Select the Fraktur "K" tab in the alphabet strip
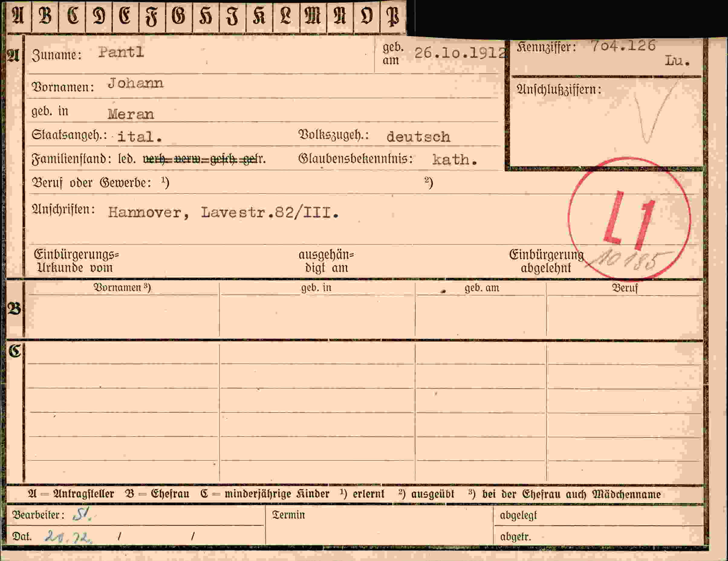 click(x=259, y=16)
